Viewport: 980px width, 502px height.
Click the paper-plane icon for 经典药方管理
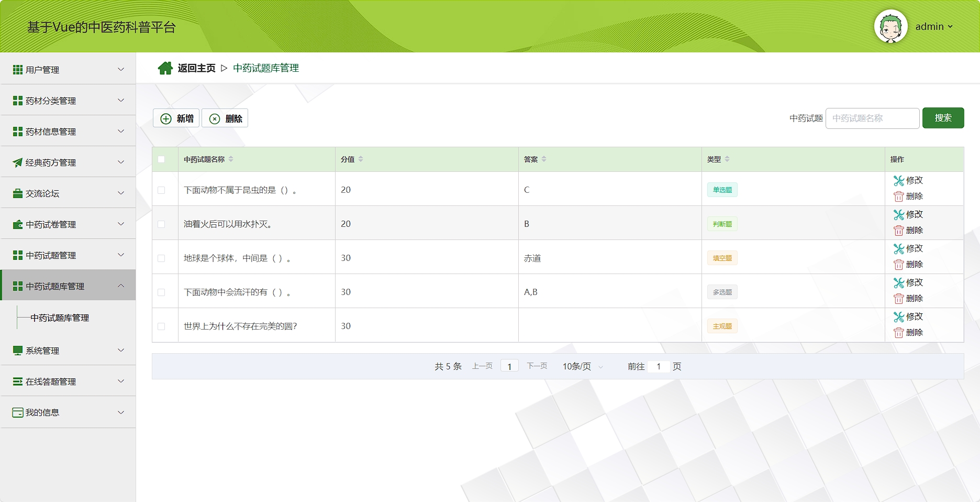point(18,162)
